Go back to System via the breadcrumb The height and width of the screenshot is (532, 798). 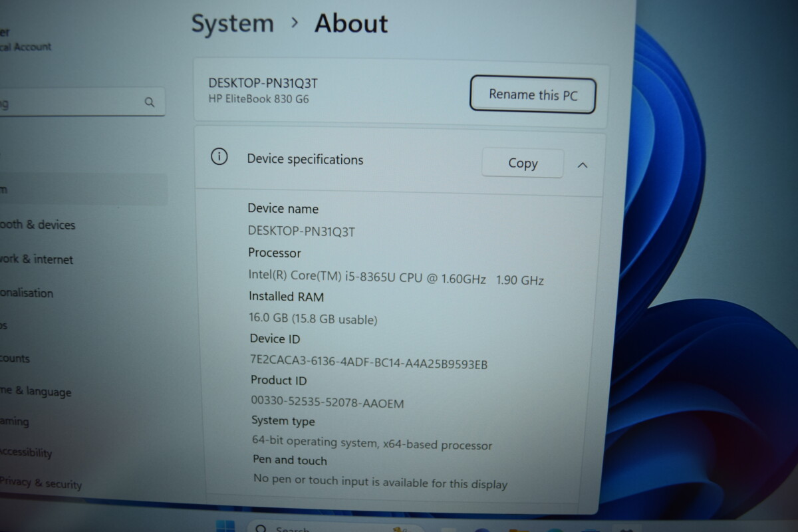click(x=233, y=23)
